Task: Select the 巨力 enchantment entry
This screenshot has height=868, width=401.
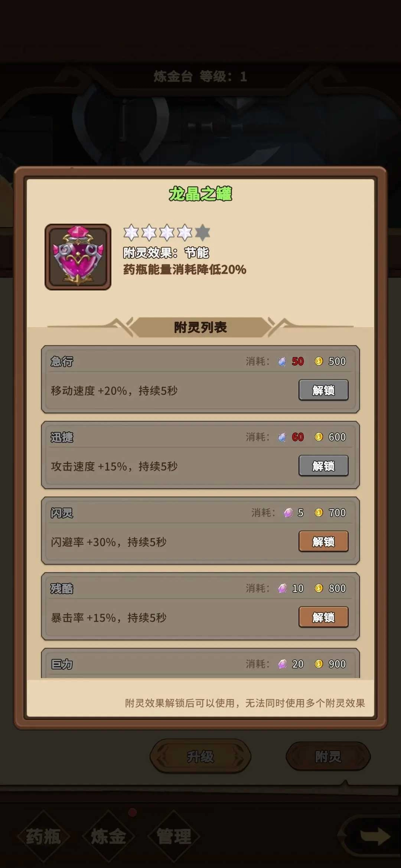Action: tap(200, 663)
